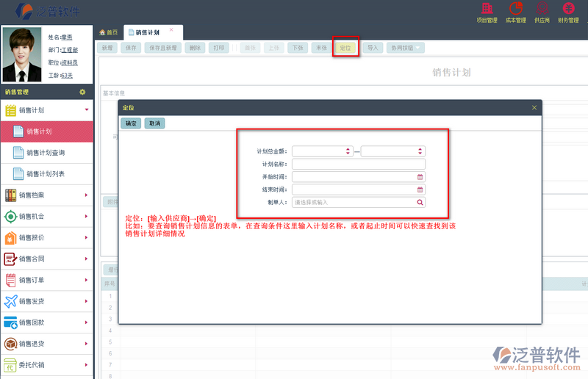588x379 pixels.
Task: Click minimum 计划总金额 spinner field
Action: (x=318, y=151)
